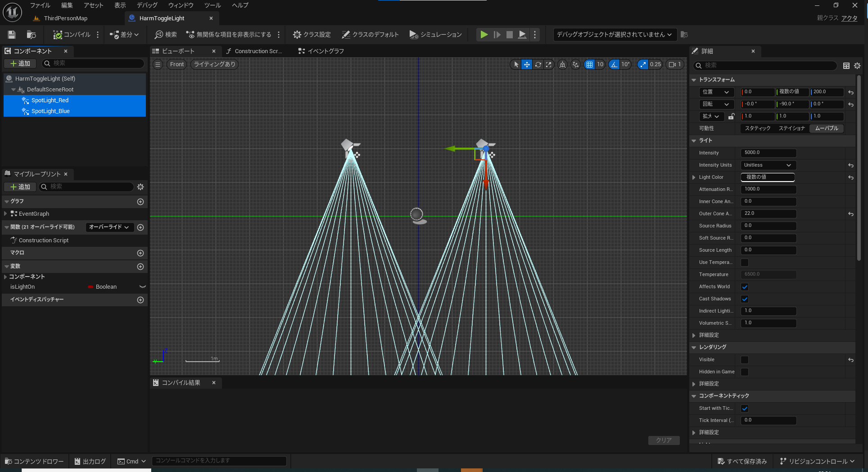
Task: Open the 位置 location type dropdown
Action: click(716, 92)
